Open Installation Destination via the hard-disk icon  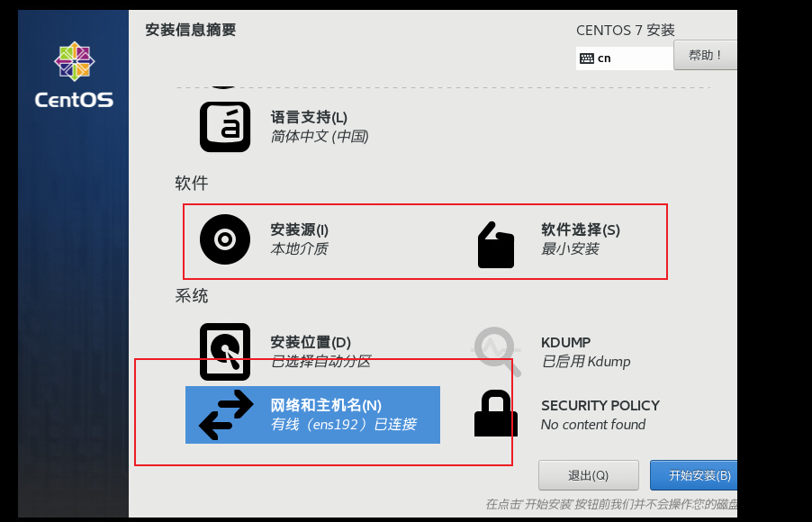point(225,352)
